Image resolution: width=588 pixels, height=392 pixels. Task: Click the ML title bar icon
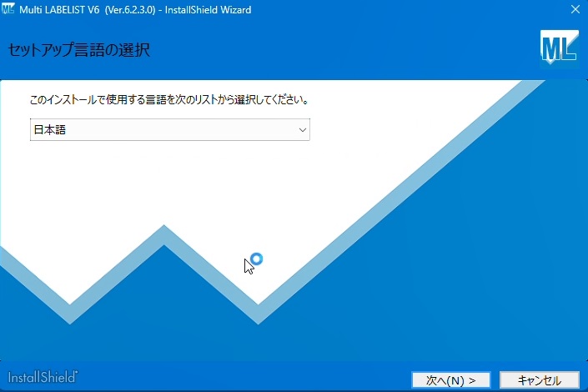click(8, 8)
